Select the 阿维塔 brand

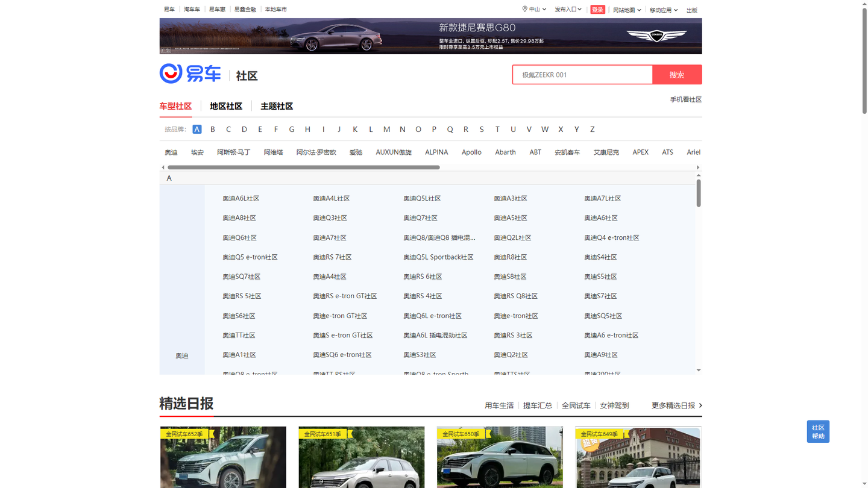273,152
